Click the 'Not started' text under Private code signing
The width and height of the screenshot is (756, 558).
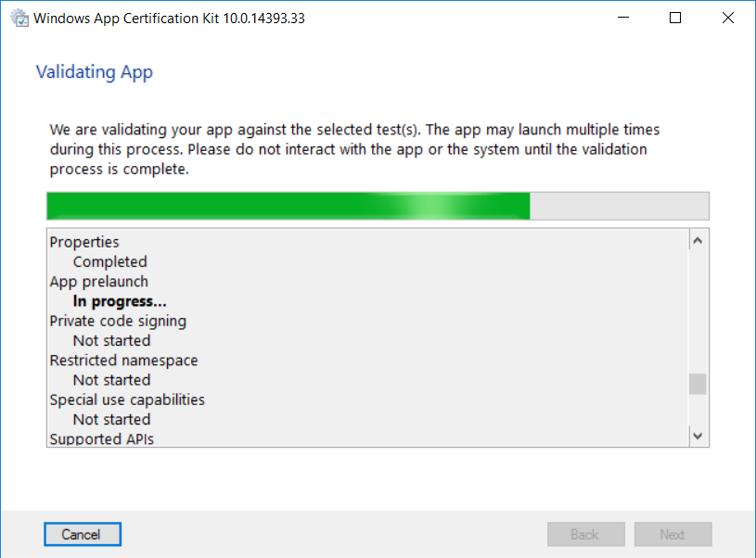[110, 340]
